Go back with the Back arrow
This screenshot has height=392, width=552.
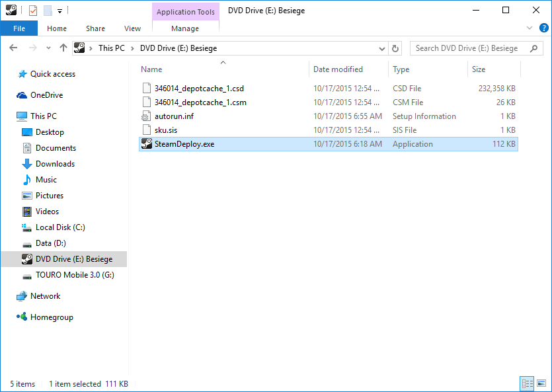pyautogui.click(x=13, y=48)
